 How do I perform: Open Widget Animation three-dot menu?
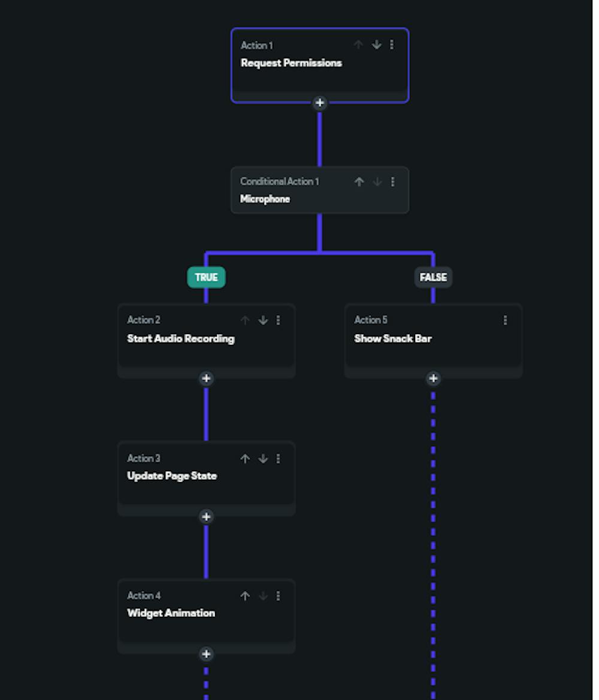pyautogui.click(x=279, y=596)
